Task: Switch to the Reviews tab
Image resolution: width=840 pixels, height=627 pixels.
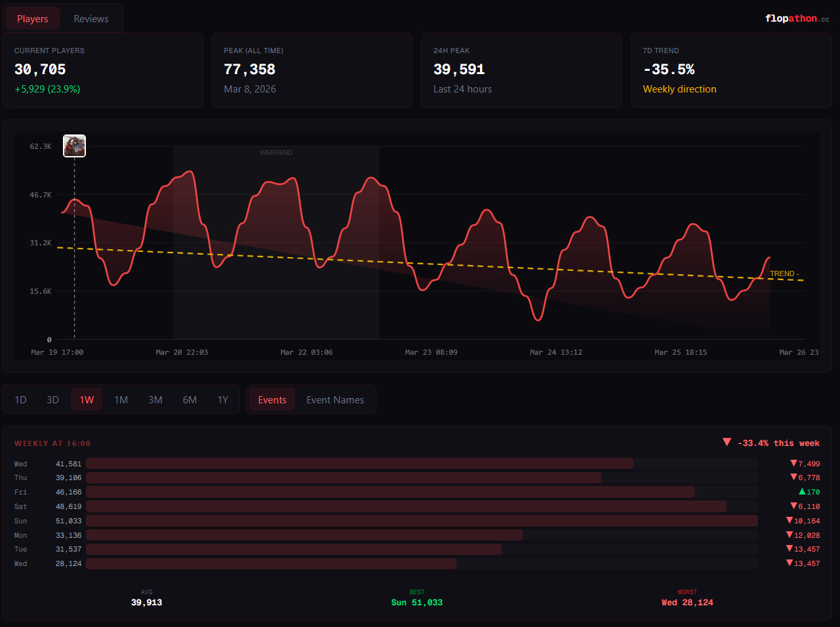Action: (91, 19)
